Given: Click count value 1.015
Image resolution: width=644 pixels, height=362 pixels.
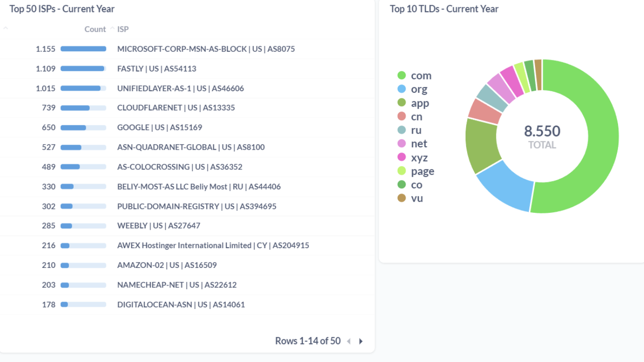Looking at the screenshot, I should click(46, 88).
